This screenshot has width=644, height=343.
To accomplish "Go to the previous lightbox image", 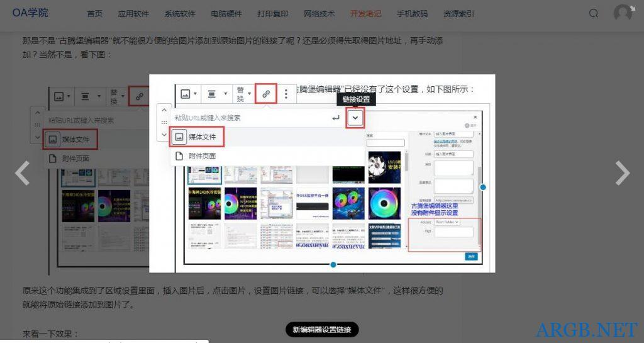I will [22, 173].
